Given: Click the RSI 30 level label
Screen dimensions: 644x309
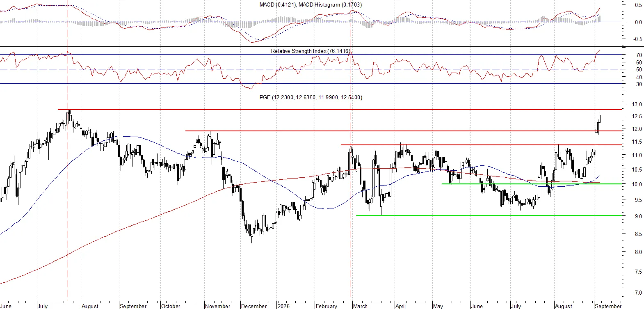Looking at the screenshot, I should (639, 84).
